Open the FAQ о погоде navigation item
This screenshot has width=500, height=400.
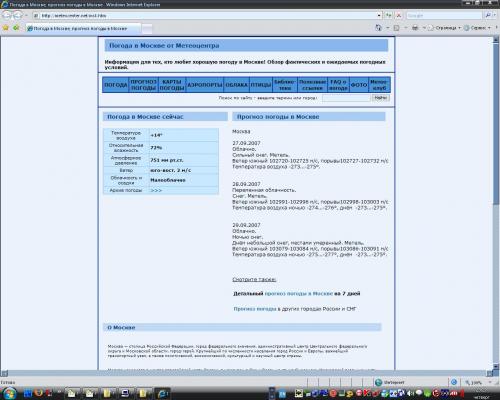click(338, 85)
